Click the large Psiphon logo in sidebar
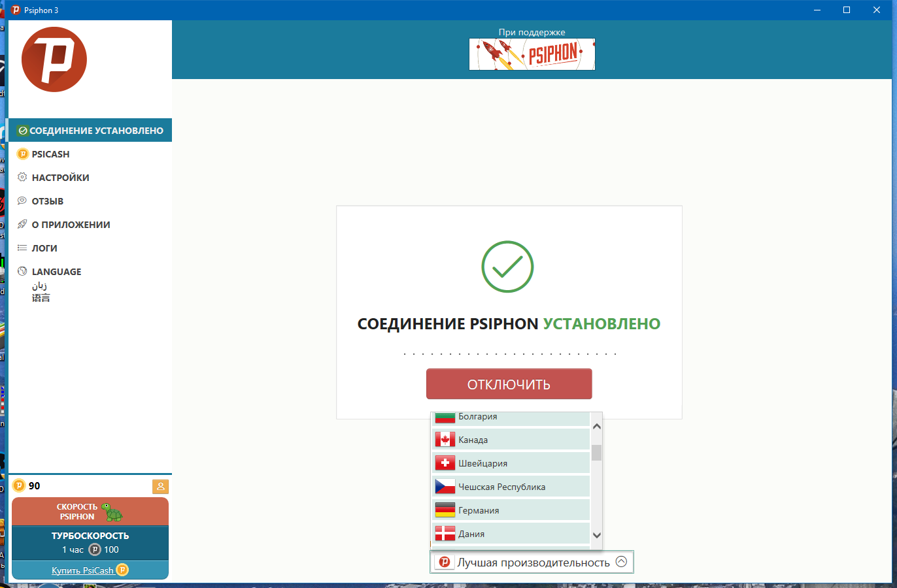 pyautogui.click(x=54, y=59)
